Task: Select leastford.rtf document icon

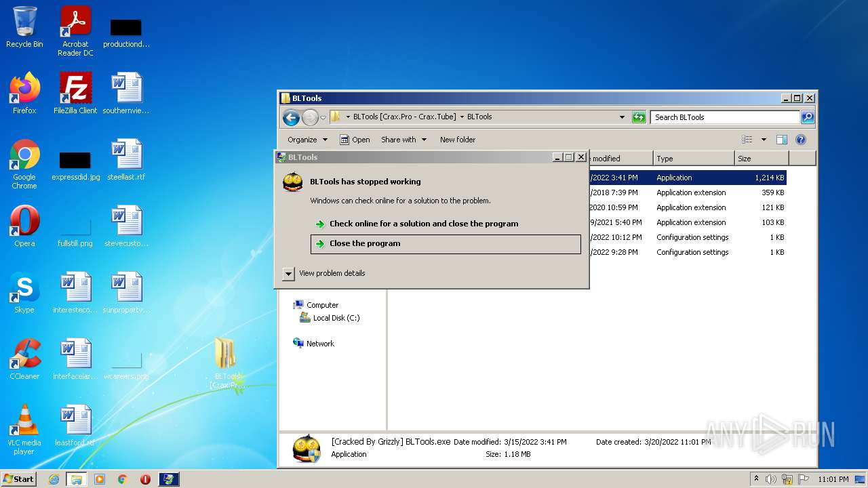Action: click(x=75, y=426)
